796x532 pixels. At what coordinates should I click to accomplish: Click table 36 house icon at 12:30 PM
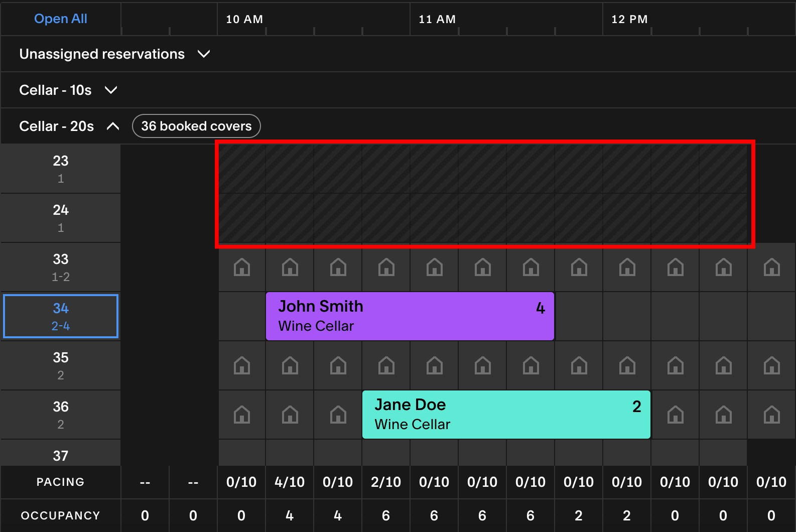pos(724,415)
